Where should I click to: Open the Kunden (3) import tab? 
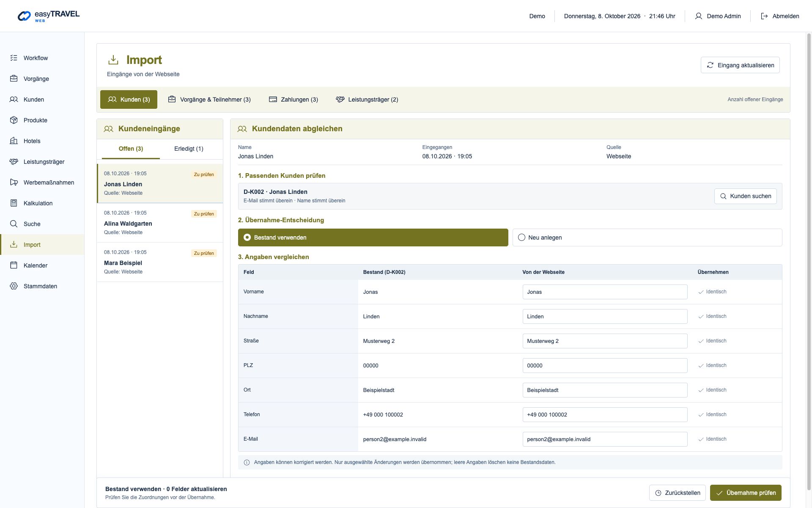[x=129, y=99]
